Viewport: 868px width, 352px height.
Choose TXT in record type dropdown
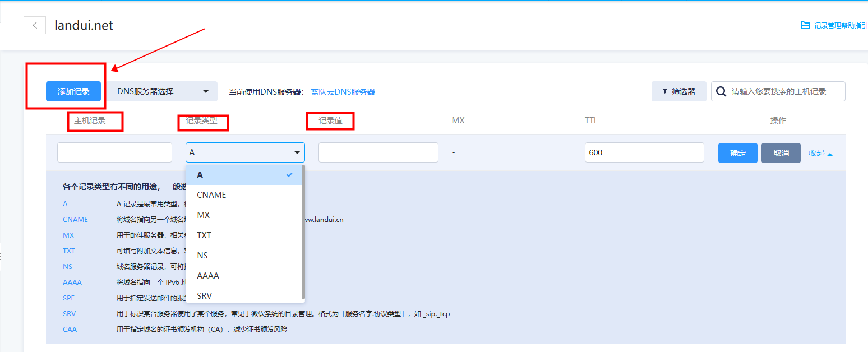pos(204,235)
